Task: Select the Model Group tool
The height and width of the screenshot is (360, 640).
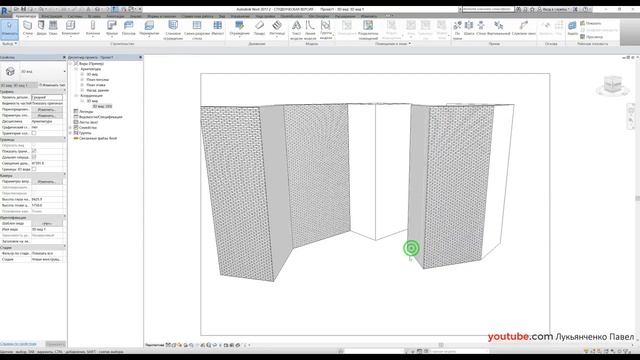Action: 326,30
